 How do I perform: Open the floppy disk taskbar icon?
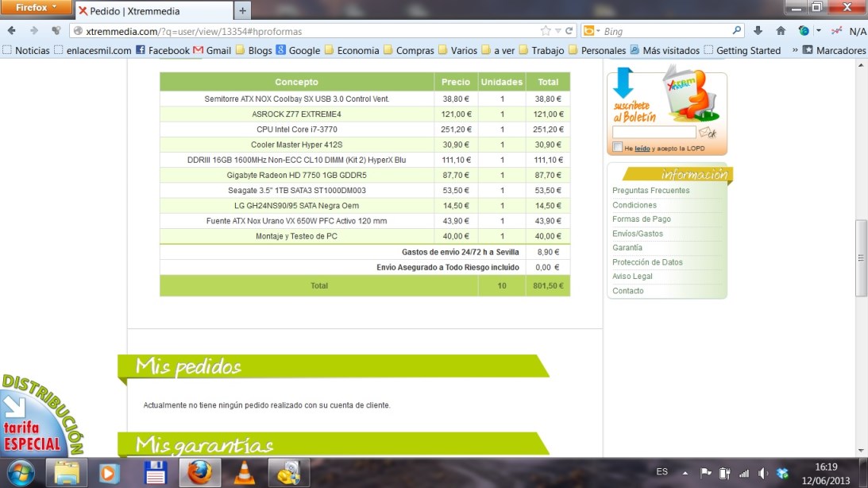[x=156, y=473]
